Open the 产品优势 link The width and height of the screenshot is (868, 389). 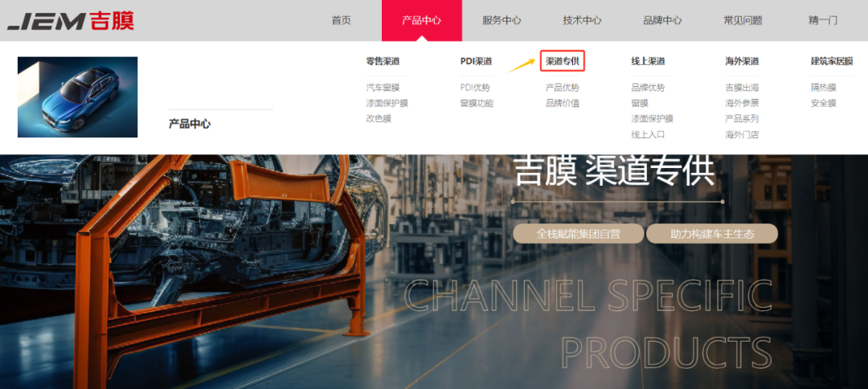pyautogui.click(x=563, y=88)
